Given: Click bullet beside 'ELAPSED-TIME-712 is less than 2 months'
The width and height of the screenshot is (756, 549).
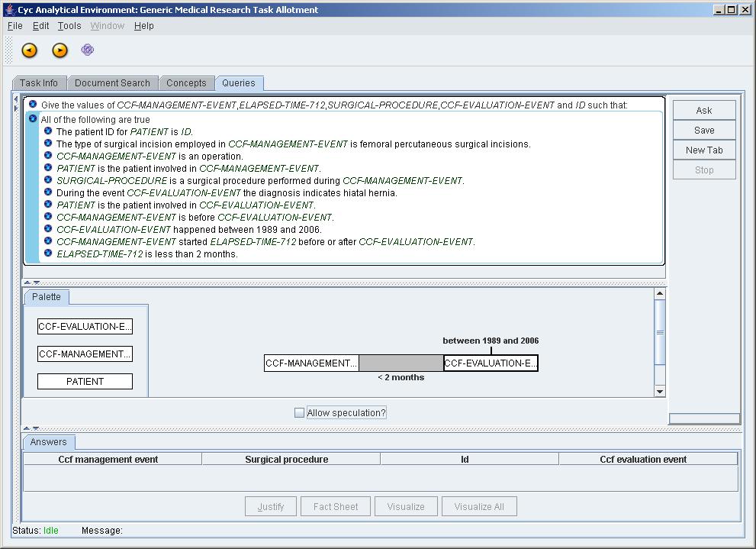Looking at the screenshot, I should point(48,254).
